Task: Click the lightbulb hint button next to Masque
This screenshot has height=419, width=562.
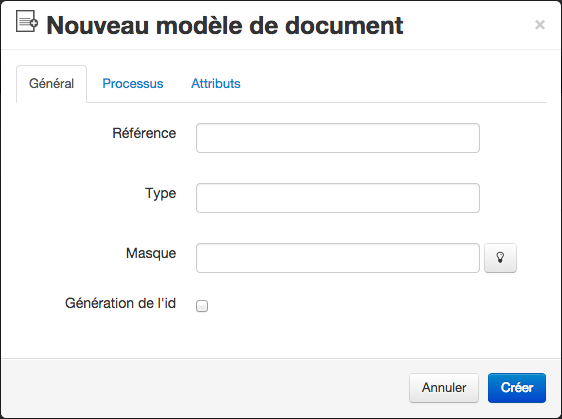Action: click(x=500, y=258)
